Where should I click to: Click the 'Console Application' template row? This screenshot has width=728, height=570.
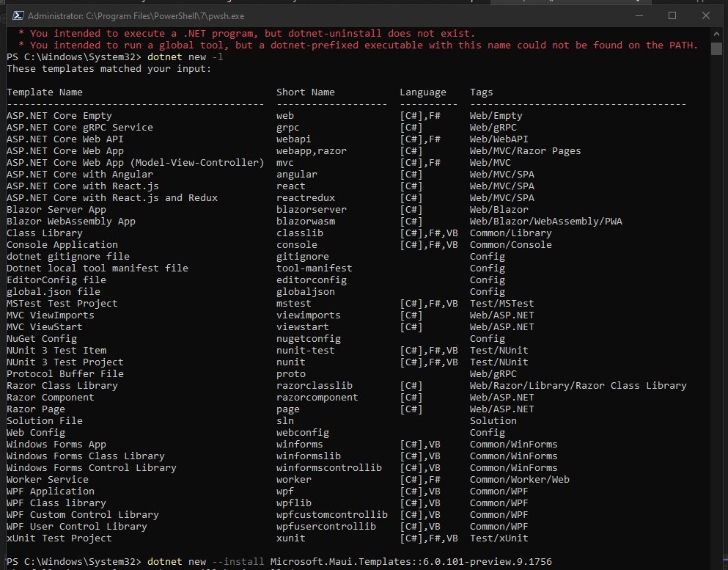point(61,244)
